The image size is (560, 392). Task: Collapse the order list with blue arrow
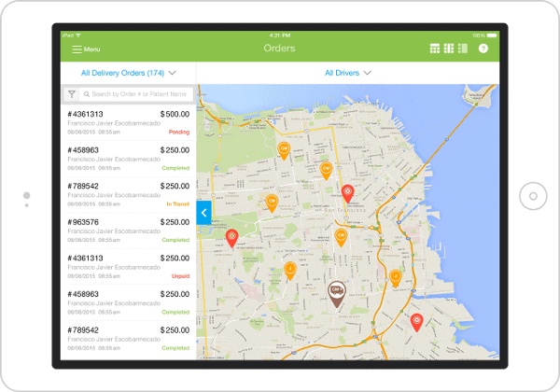203,213
